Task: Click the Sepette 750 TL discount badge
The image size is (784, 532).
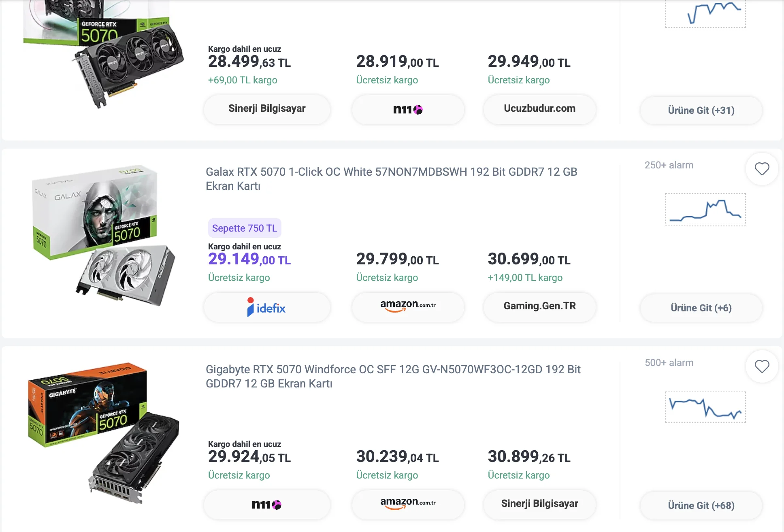Action: (245, 228)
